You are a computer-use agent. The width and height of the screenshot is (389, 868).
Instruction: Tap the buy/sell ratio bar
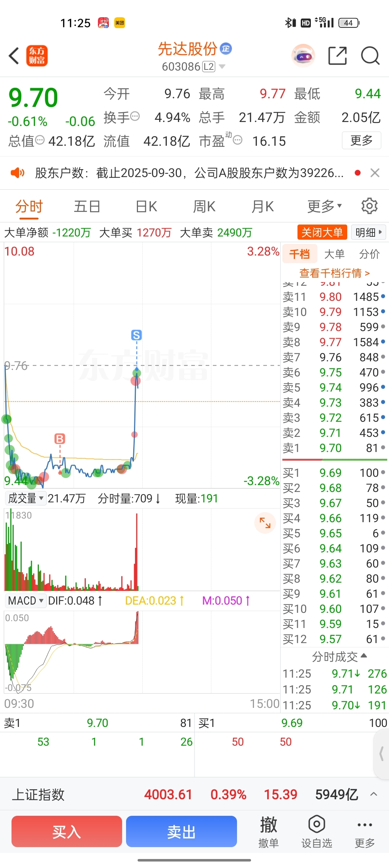pyautogui.click(x=335, y=460)
